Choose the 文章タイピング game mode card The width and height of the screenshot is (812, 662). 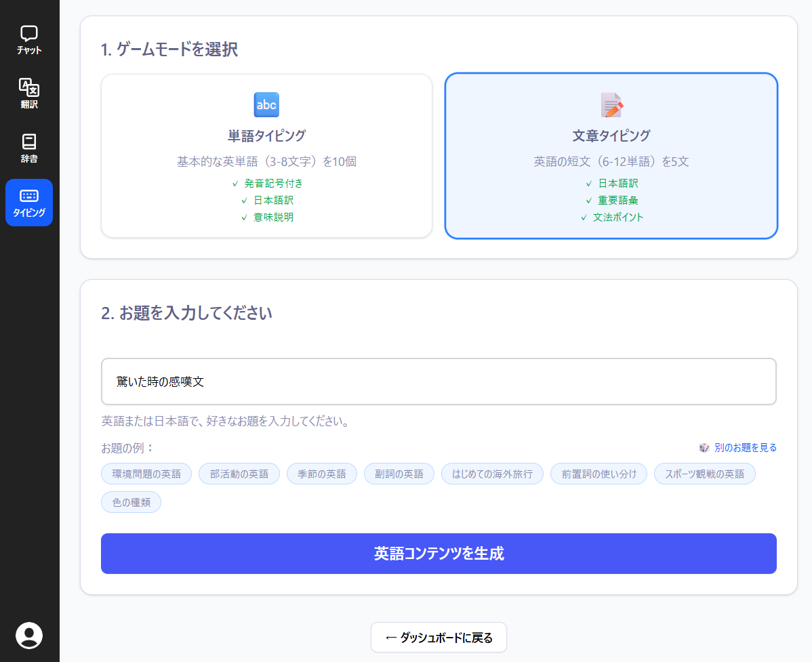[x=611, y=156]
